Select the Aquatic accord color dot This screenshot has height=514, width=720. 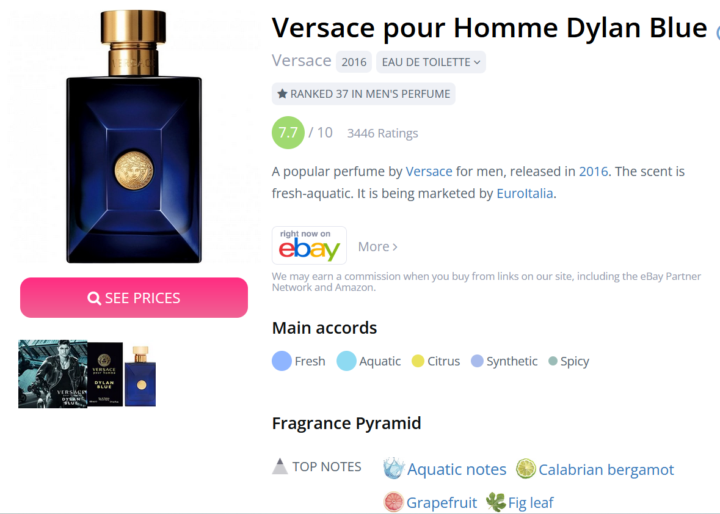346,361
